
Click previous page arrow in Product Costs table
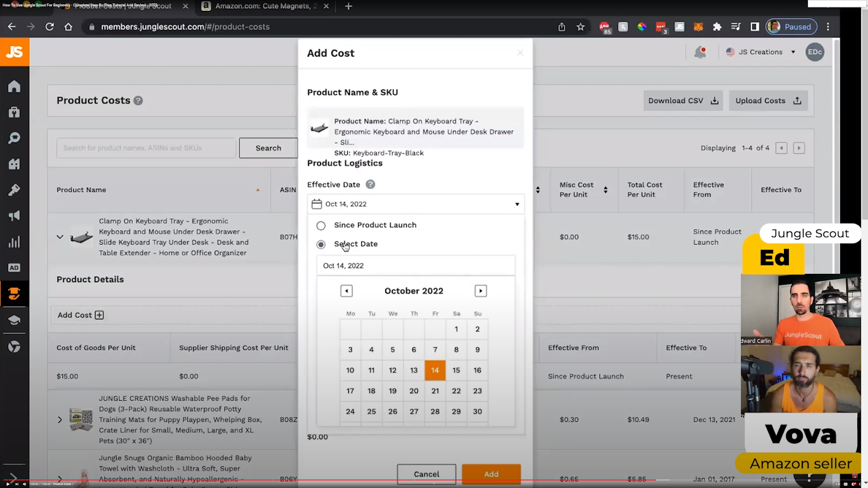tap(781, 148)
